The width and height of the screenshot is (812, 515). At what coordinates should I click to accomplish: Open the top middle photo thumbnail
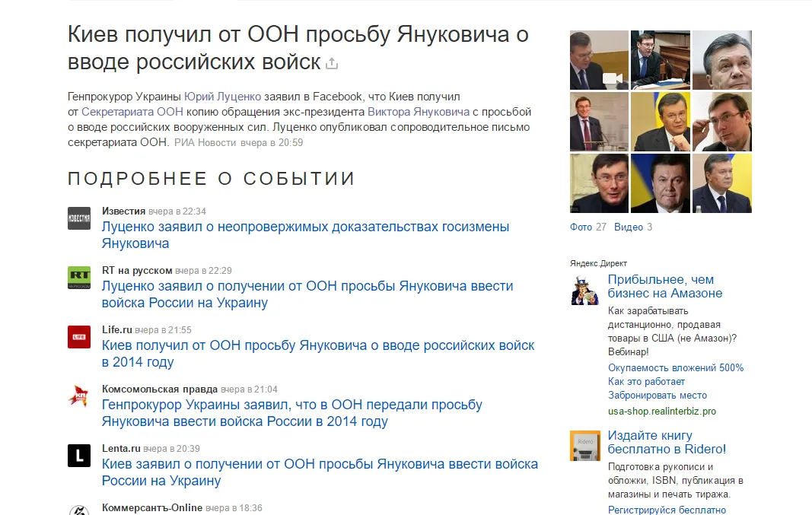[661, 60]
